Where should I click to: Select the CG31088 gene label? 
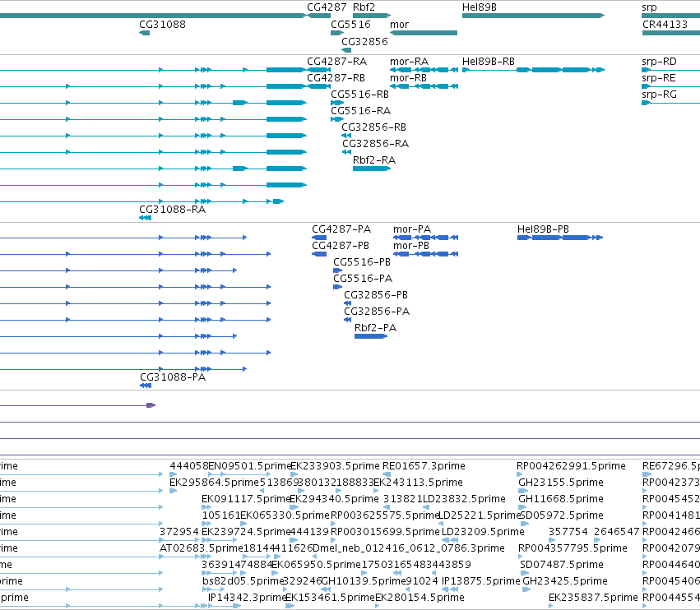click(x=162, y=24)
